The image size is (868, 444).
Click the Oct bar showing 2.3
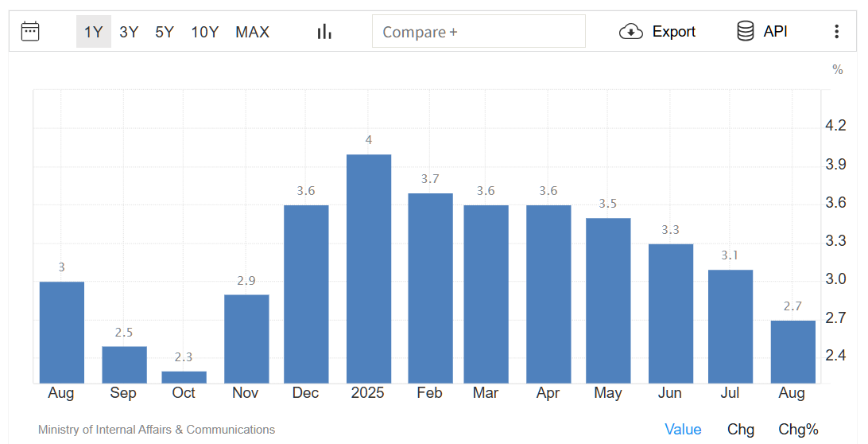184,377
